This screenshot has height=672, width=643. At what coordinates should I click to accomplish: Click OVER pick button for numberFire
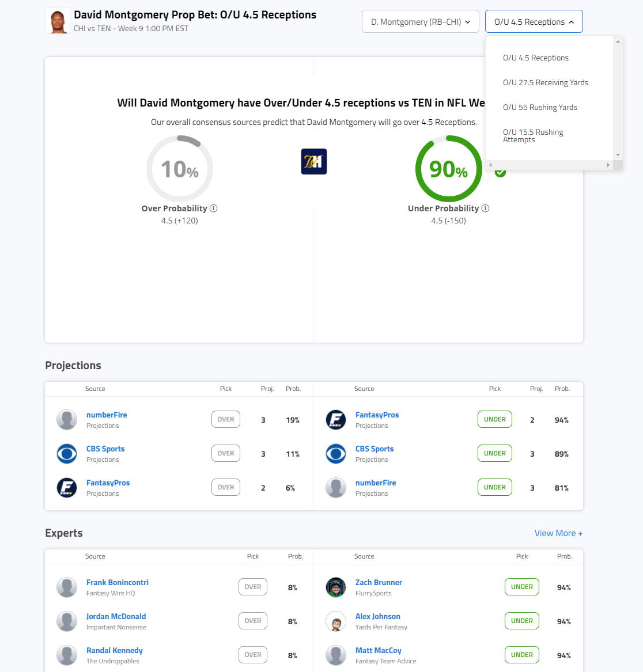coord(226,419)
